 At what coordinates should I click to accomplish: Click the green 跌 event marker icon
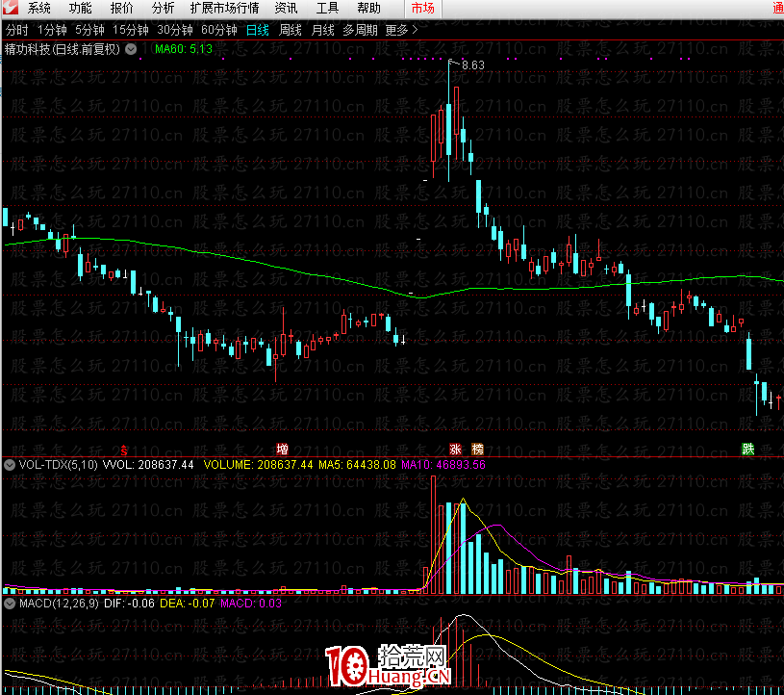point(747,449)
